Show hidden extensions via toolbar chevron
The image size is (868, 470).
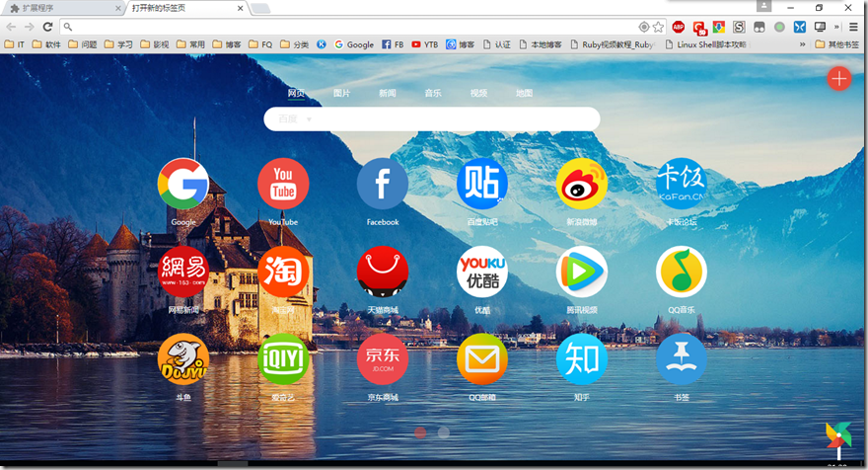836,27
